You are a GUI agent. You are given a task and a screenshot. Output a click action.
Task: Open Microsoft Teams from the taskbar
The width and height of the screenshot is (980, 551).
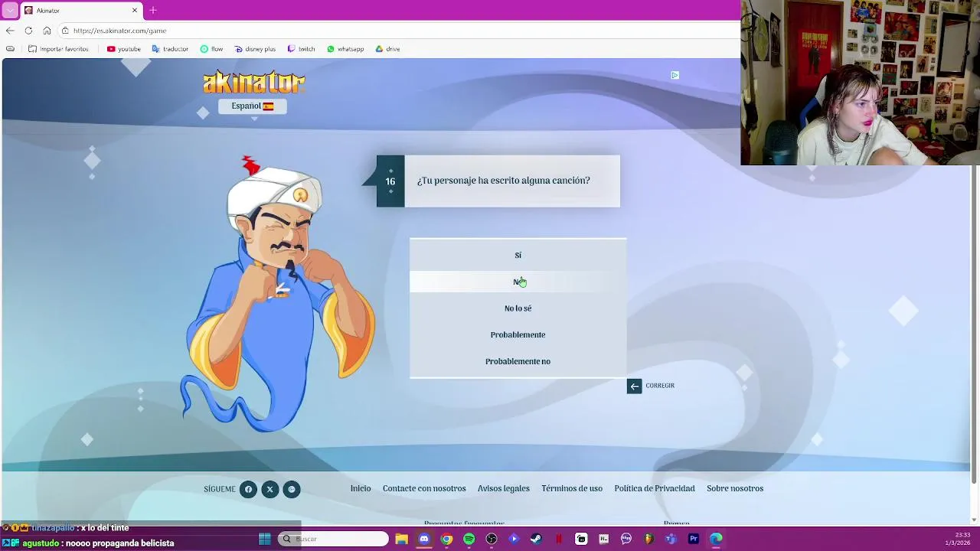[x=671, y=539]
